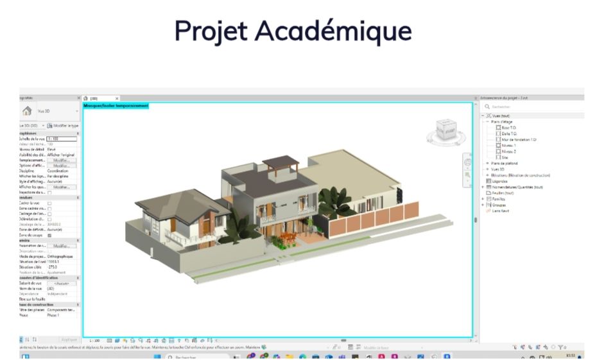Open the Base T.O. floor plan
This screenshot has width=606, height=364.
coord(508,128)
